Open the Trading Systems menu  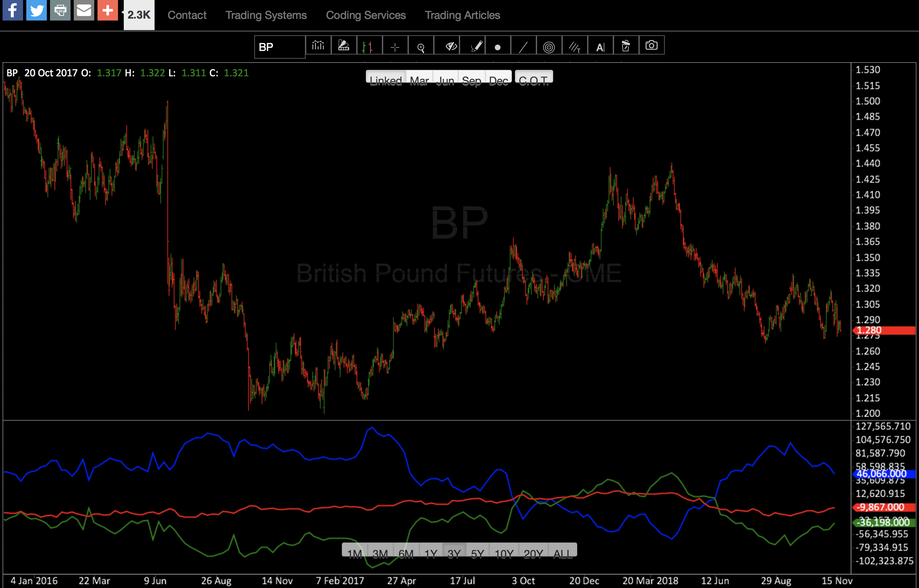point(266,15)
